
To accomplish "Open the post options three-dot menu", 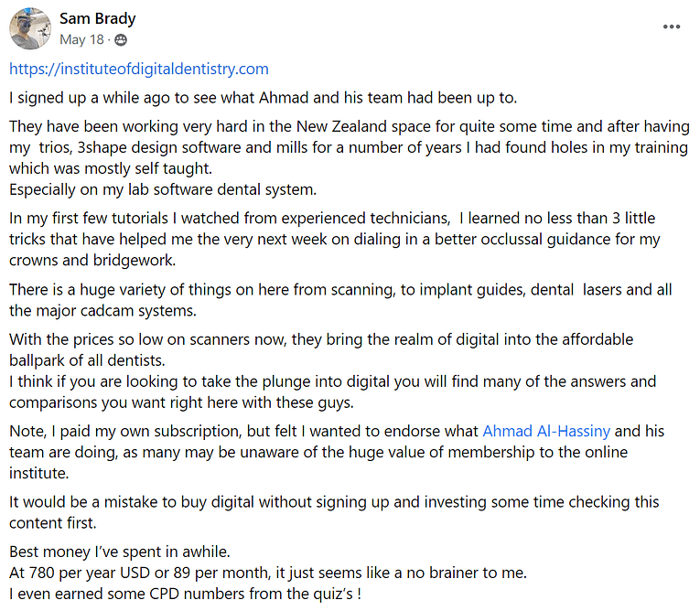I will [671, 27].
